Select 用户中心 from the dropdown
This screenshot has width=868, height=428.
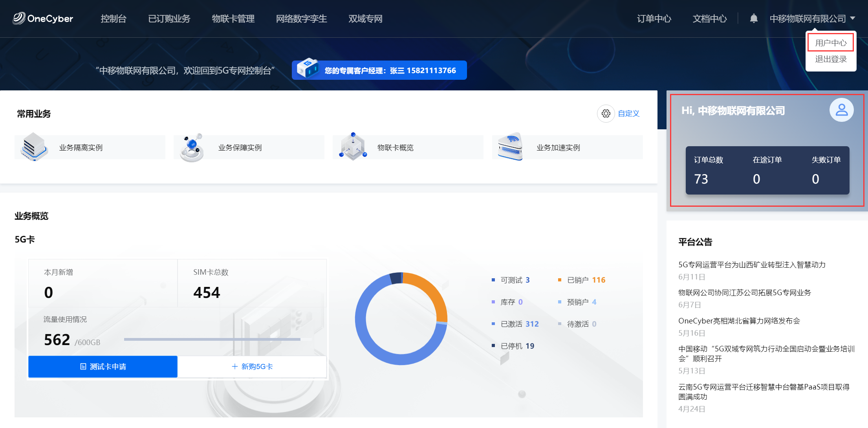[830, 43]
